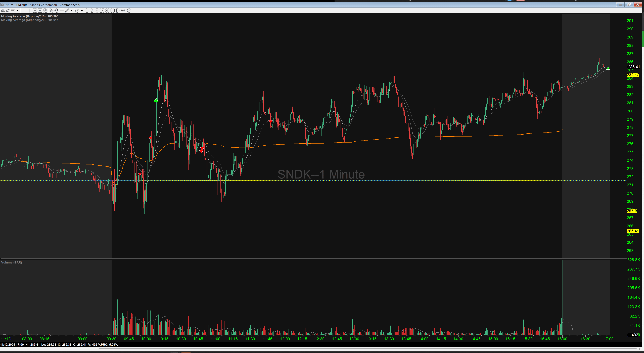Image resolution: width=644 pixels, height=353 pixels.
Task: Select the hand pan tool
Action: click(57, 11)
